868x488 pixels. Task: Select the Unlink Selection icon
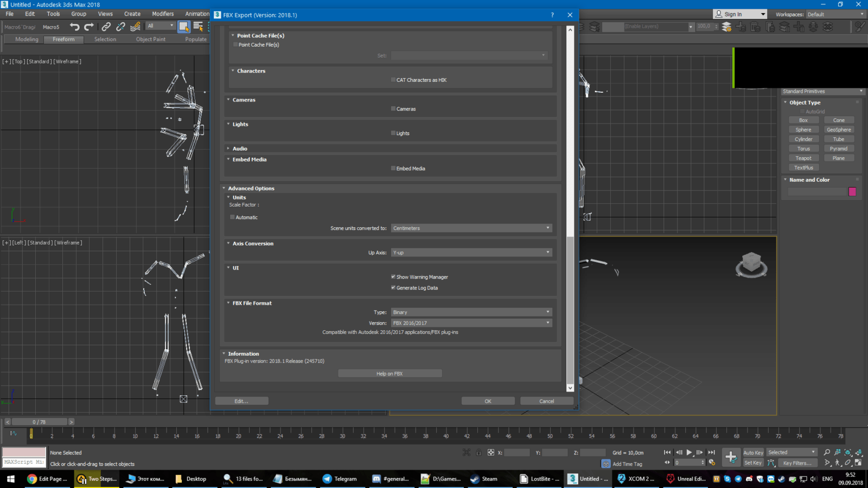coord(120,27)
